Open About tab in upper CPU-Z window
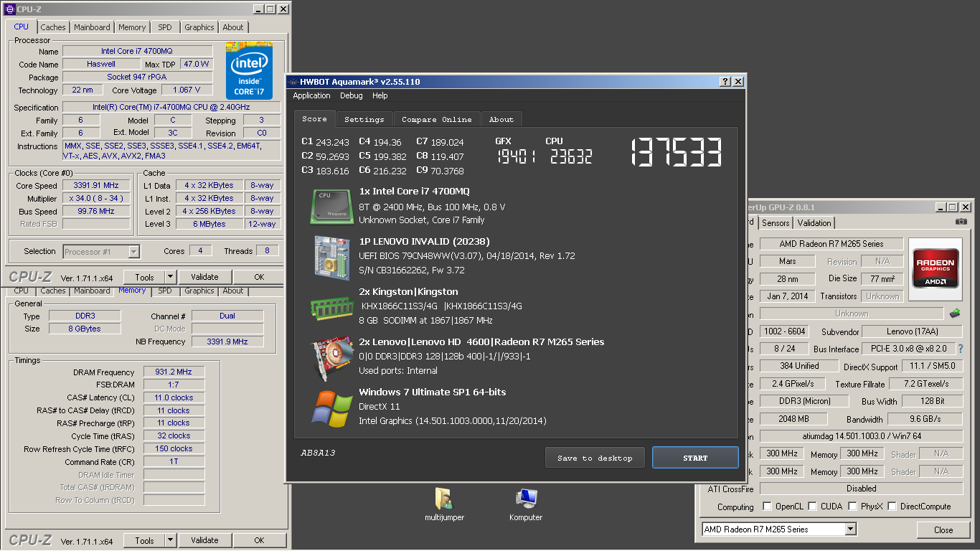The height and width of the screenshot is (551, 980). coord(233,27)
